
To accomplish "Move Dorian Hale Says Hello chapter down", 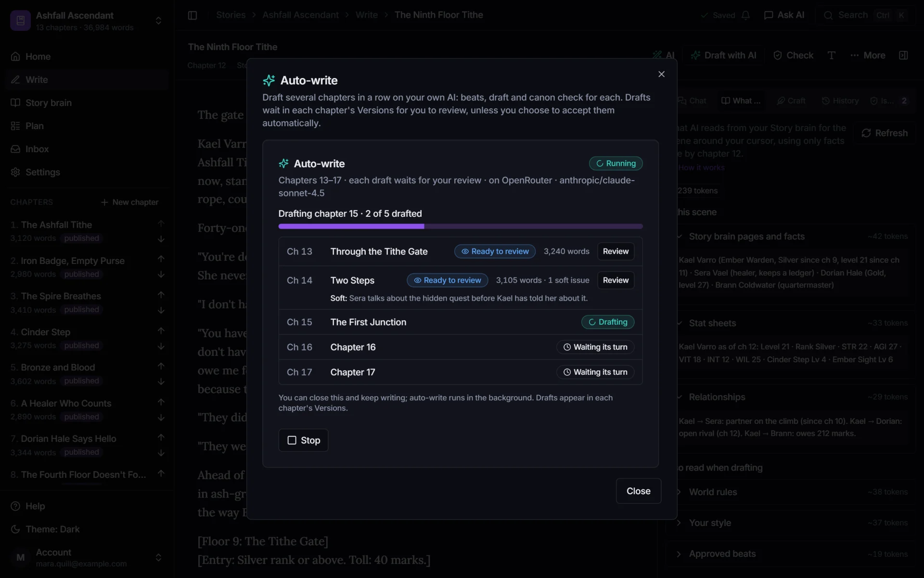I will [161, 453].
